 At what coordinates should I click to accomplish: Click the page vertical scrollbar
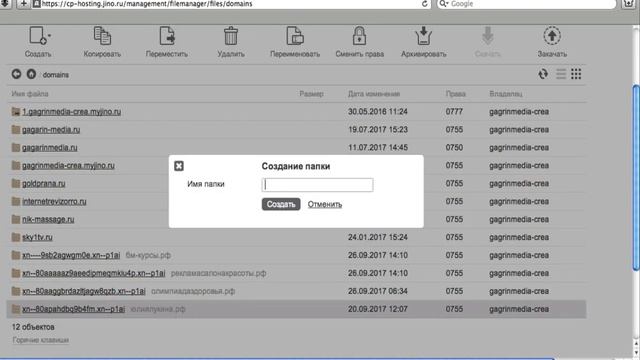point(636,178)
